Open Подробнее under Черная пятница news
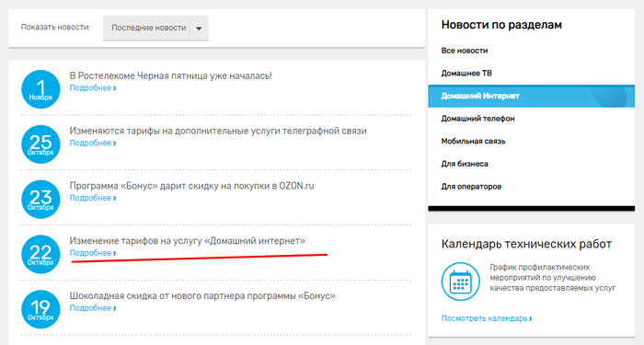 tap(93, 88)
